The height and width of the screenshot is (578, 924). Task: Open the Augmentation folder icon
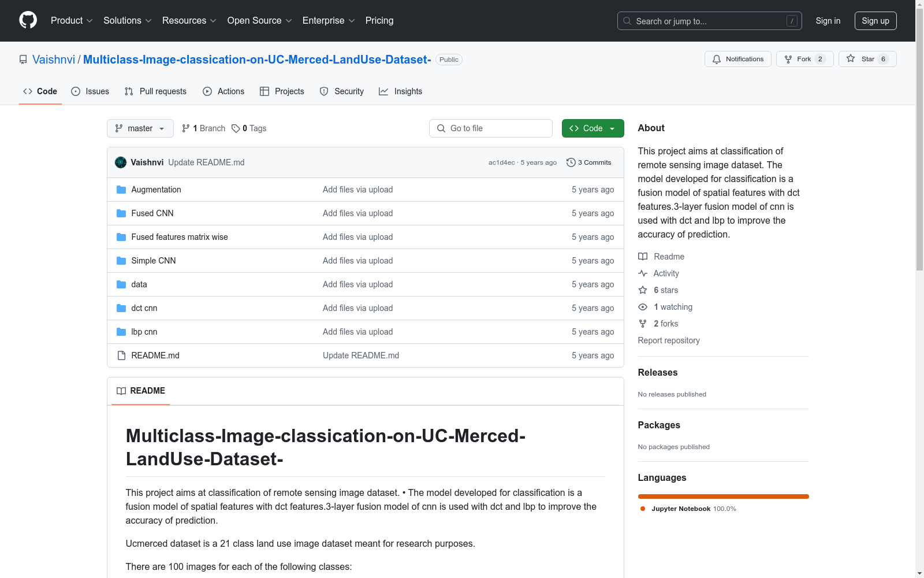[x=121, y=190]
